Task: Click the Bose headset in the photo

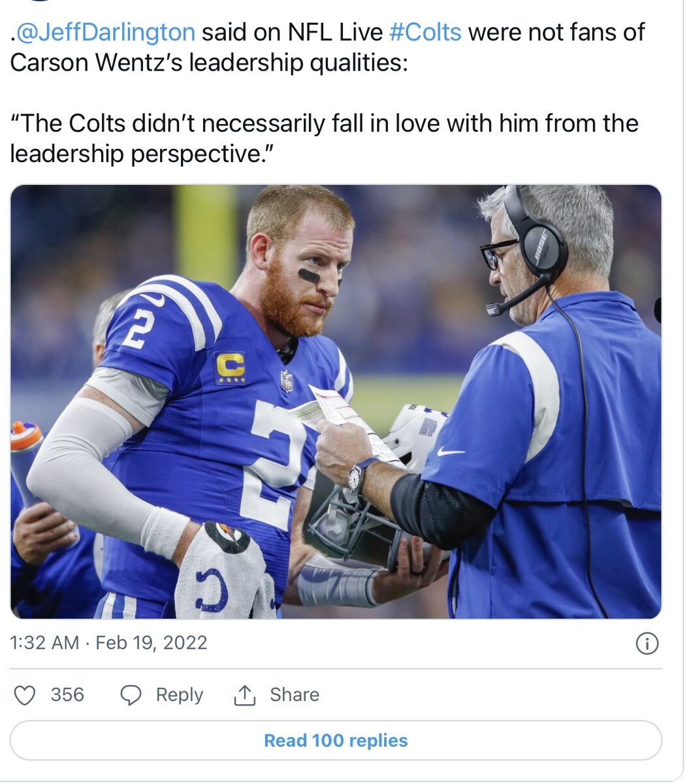Action: tap(539, 240)
